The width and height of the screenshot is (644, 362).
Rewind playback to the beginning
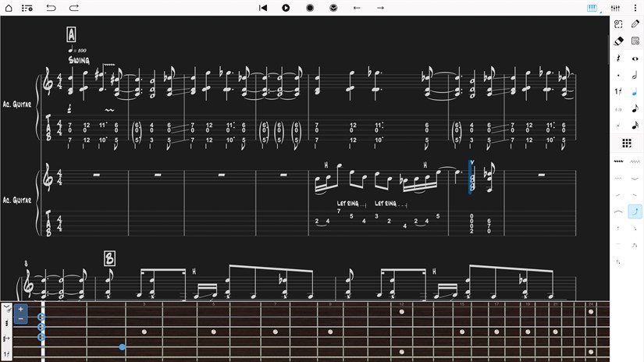pos(263,8)
